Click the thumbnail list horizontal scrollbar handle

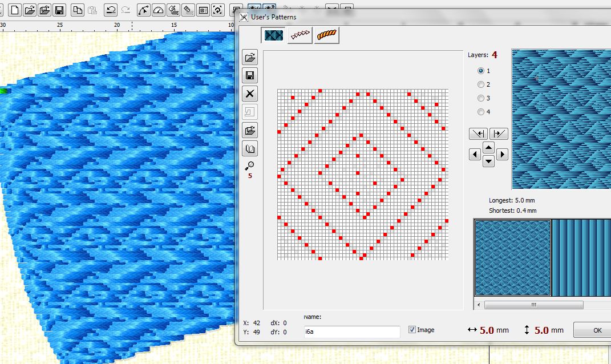click(x=533, y=305)
